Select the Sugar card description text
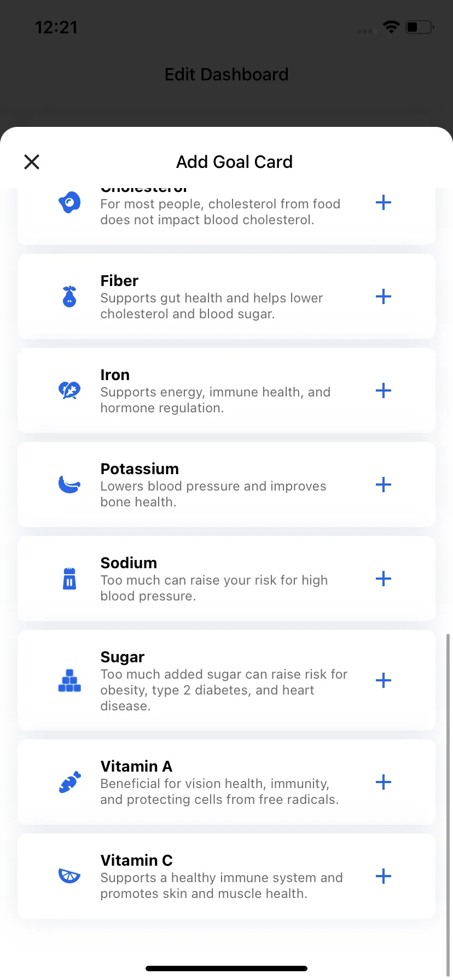 pos(224,690)
